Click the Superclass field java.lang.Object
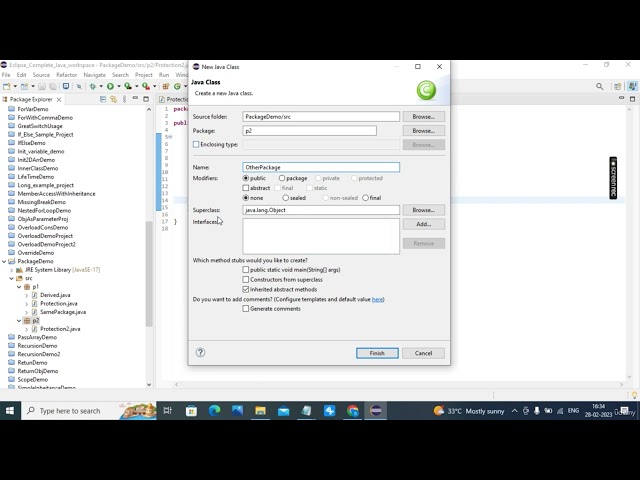640x480 pixels. tap(321, 210)
